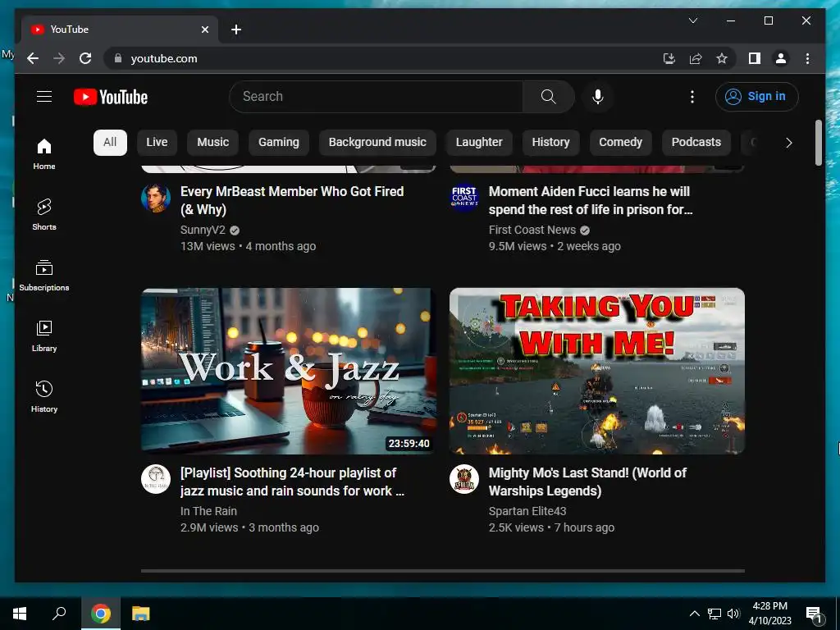Open Shorts from the sidebar
The width and height of the screenshot is (840, 630).
[x=44, y=214]
